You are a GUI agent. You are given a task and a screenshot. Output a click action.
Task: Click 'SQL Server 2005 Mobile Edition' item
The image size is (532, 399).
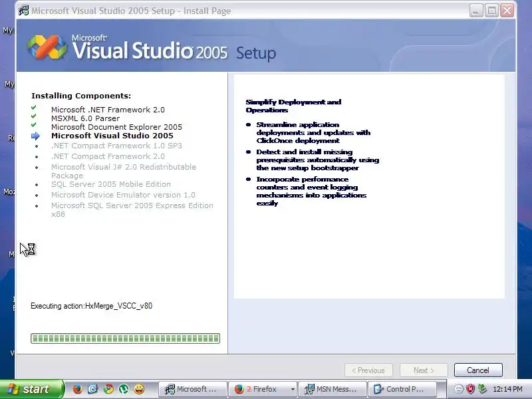(x=111, y=184)
